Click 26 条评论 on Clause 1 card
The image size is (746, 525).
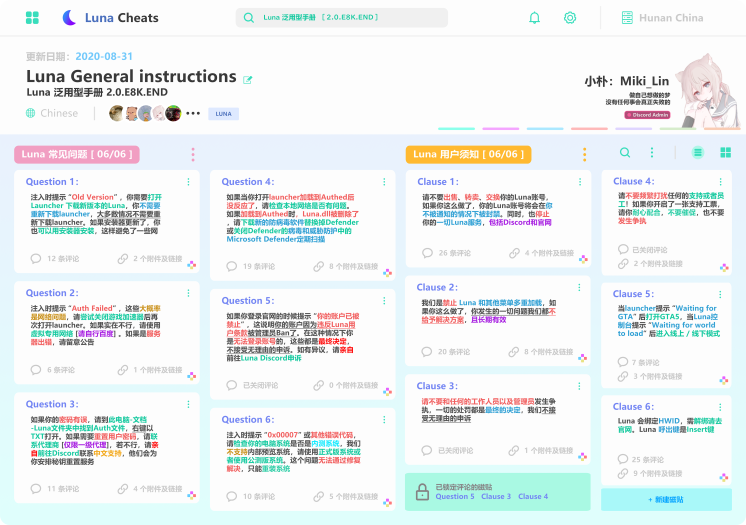click(x=454, y=253)
